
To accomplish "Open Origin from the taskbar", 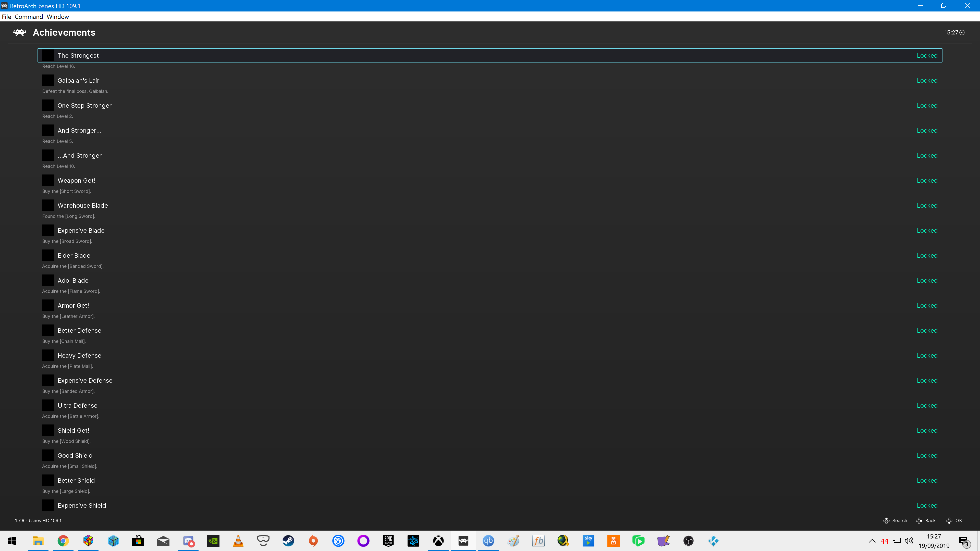I will [313, 541].
